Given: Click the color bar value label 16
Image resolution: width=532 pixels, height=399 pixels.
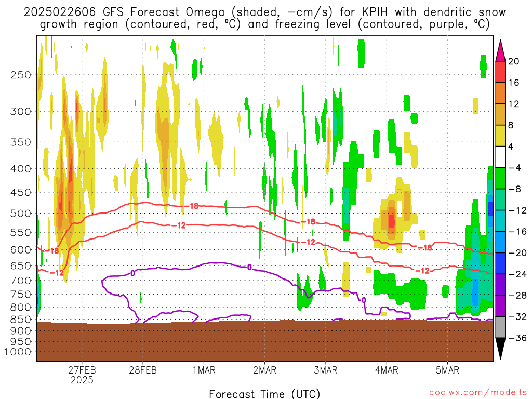Looking at the screenshot, I should 514,83.
